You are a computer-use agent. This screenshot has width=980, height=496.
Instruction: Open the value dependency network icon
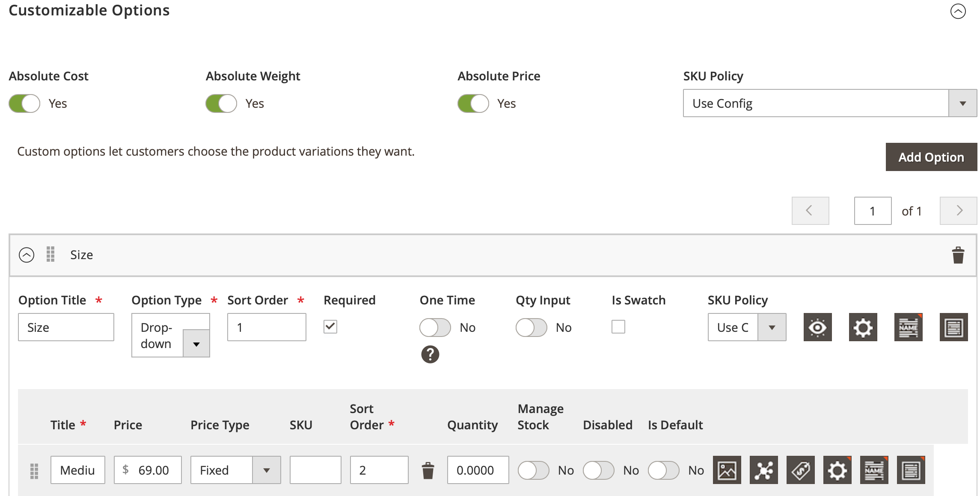point(763,470)
